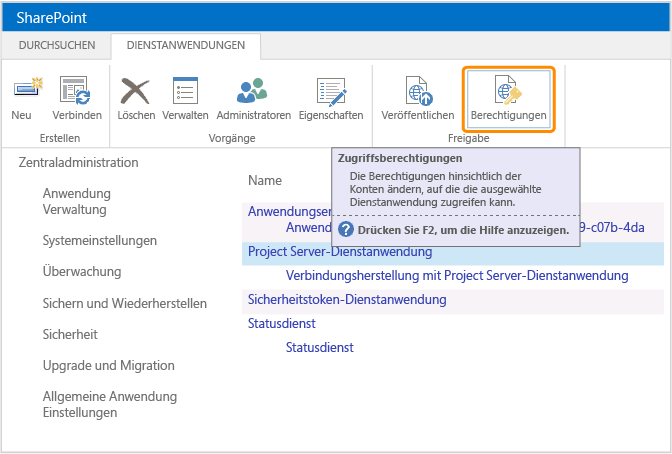Click the Name column header
672x454 pixels.
pyautogui.click(x=265, y=180)
